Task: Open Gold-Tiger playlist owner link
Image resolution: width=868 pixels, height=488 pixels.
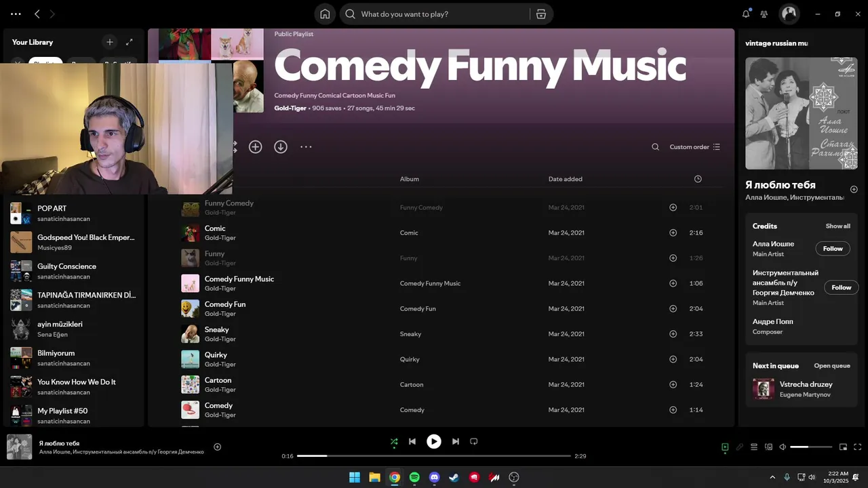Action: pos(290,108)
